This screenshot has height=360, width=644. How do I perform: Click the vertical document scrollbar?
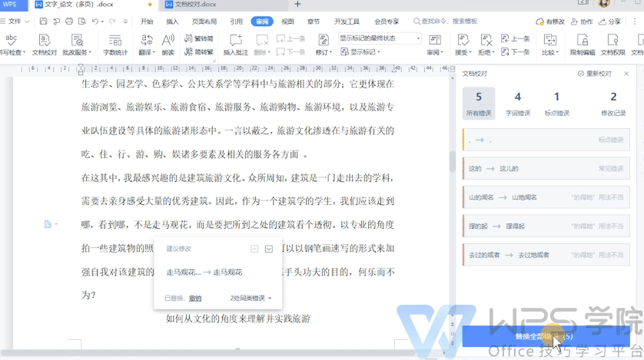452,162
